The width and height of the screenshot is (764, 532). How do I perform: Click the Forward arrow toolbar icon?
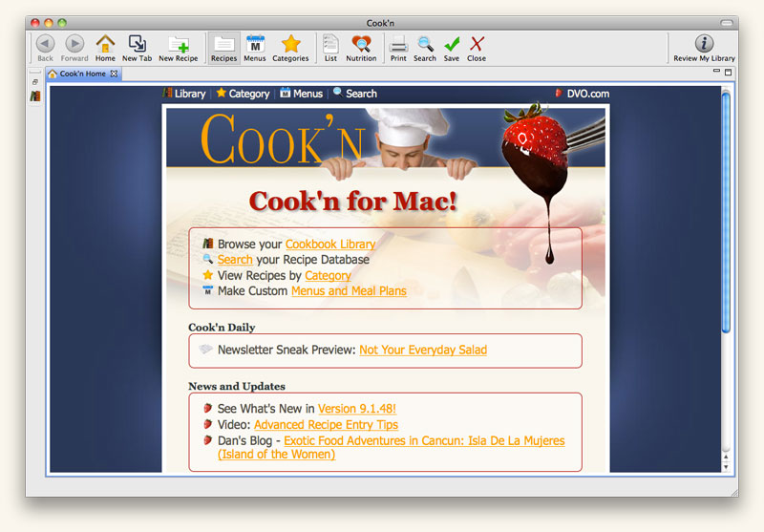[74, 48]
